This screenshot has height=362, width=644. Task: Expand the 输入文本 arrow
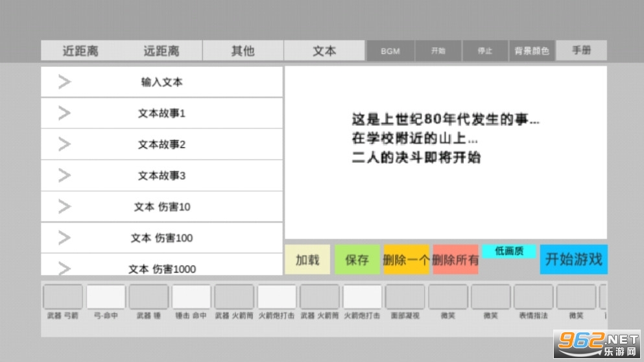64,82
